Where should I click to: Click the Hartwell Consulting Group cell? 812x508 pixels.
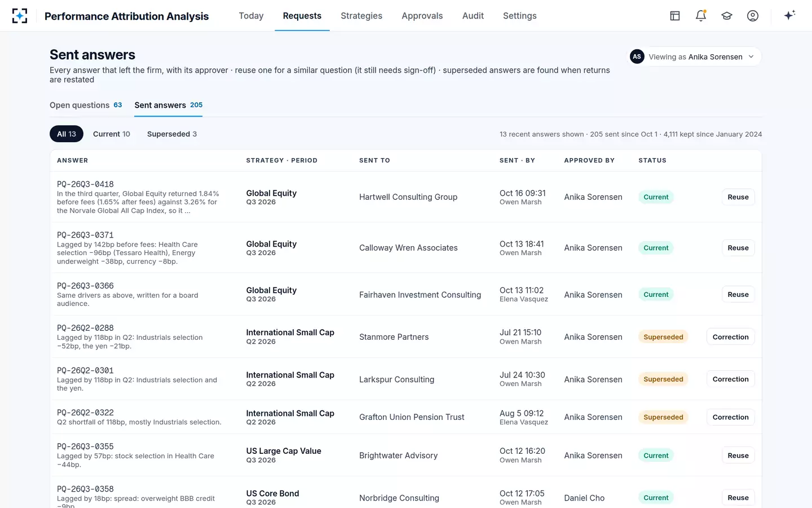[408, 197]
